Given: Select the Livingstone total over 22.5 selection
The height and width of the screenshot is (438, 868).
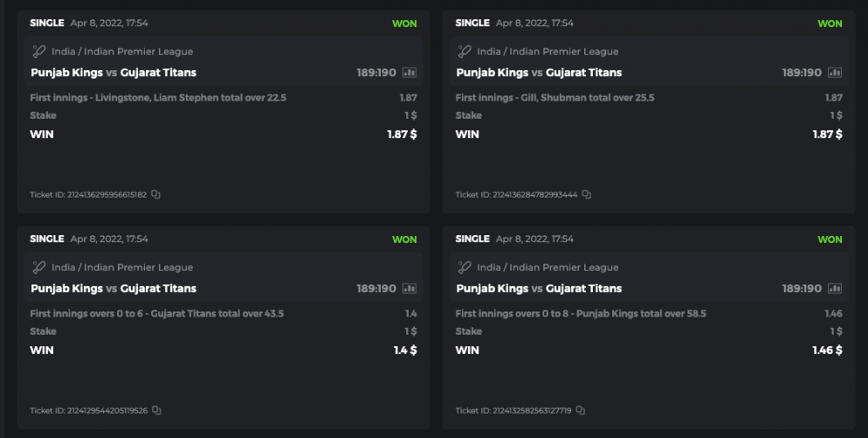Looking at the screenshot, I should click(x=158, y=98).
